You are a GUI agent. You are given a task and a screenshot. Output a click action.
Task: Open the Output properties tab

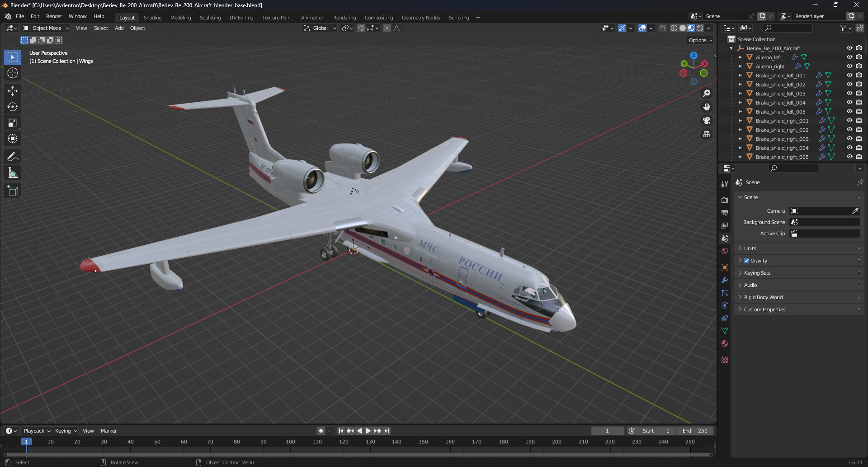pyautogui.click(x=725, y=213)
